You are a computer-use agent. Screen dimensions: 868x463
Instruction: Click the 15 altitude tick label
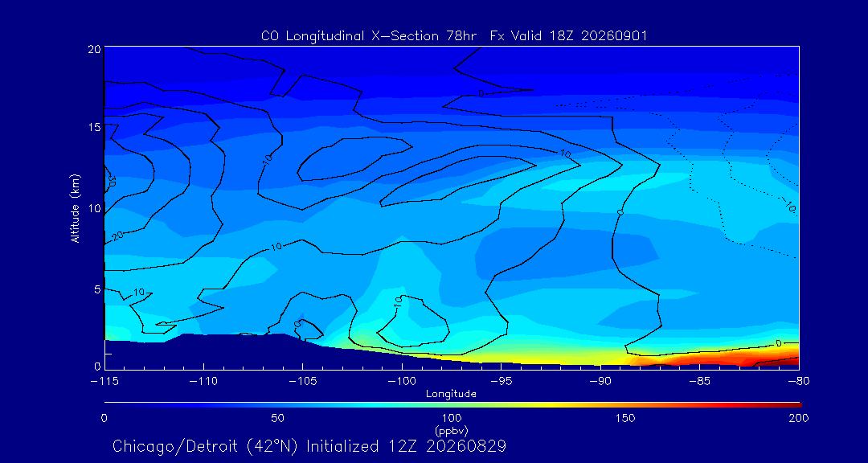[x=94, y=127]
